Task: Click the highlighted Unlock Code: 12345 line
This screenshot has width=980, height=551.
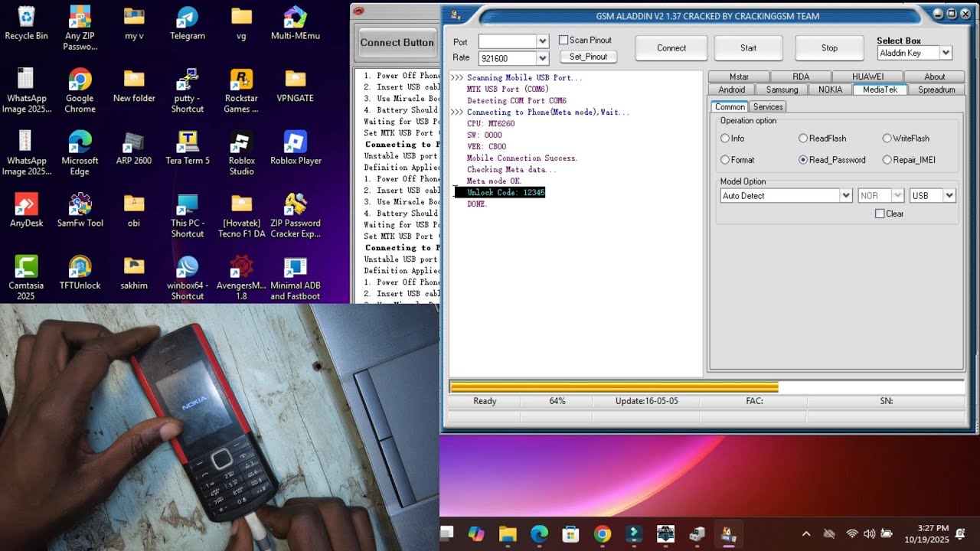Action: point(500,193)
